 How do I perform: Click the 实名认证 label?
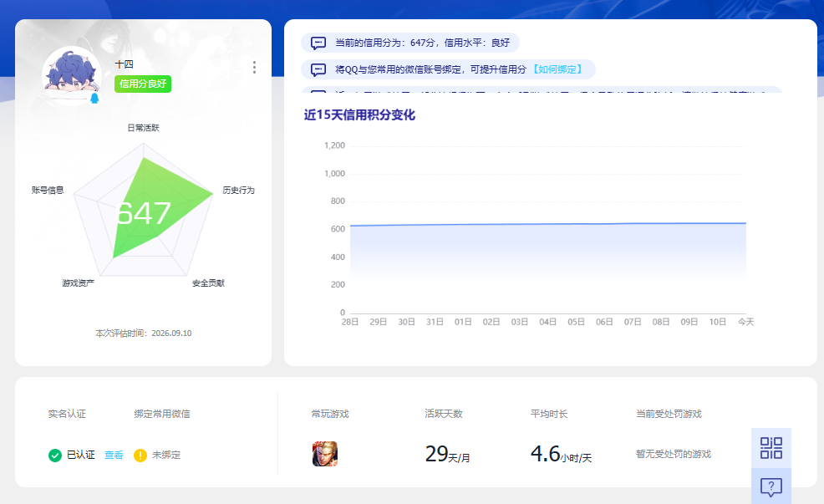[x=67, y=414]
